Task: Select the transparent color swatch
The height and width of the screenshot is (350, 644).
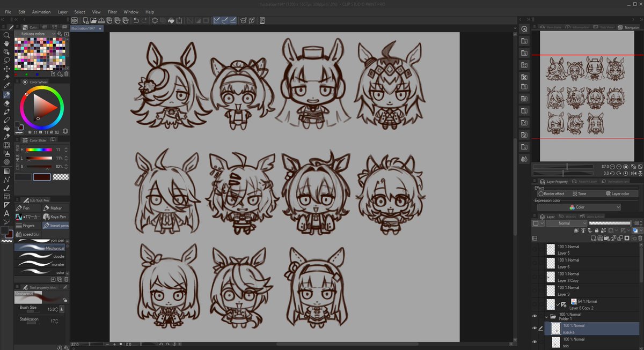Action: pos(61,177)
